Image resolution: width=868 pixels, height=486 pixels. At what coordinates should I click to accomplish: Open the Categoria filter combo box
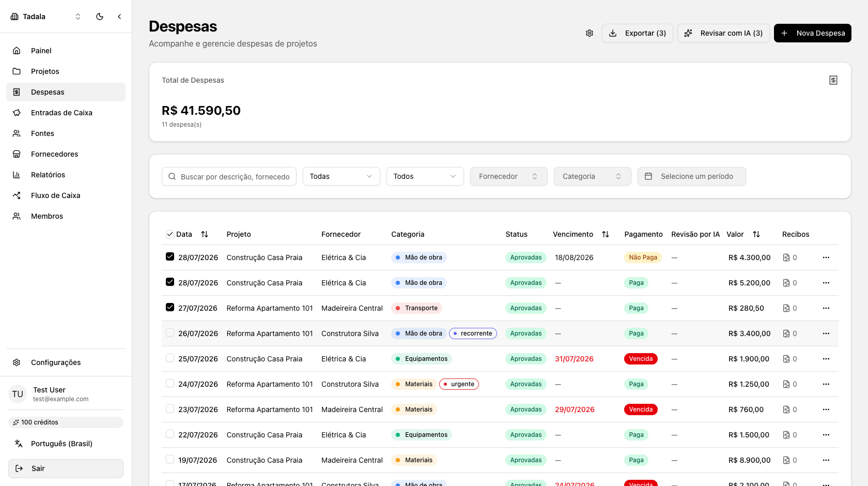(593, 176)
